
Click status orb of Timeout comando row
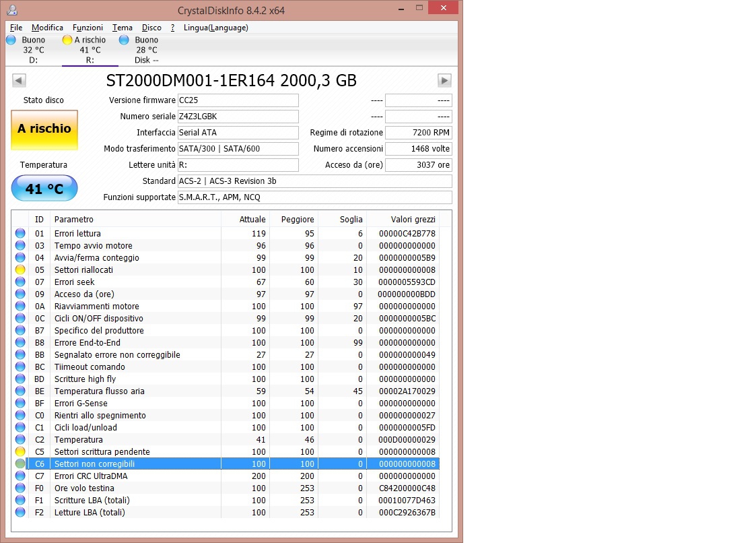(20, 366)
